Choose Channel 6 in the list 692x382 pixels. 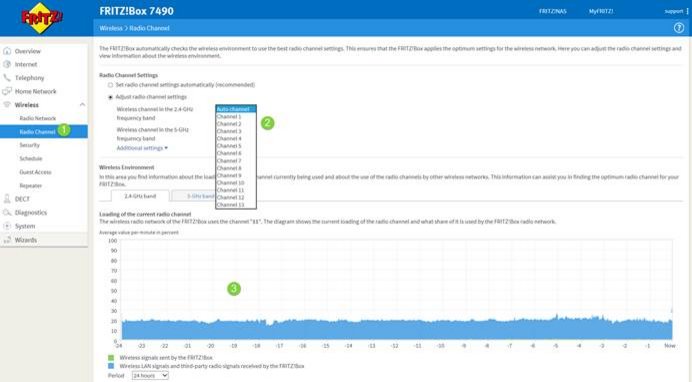pyautogui.click(x=236, y=153)
